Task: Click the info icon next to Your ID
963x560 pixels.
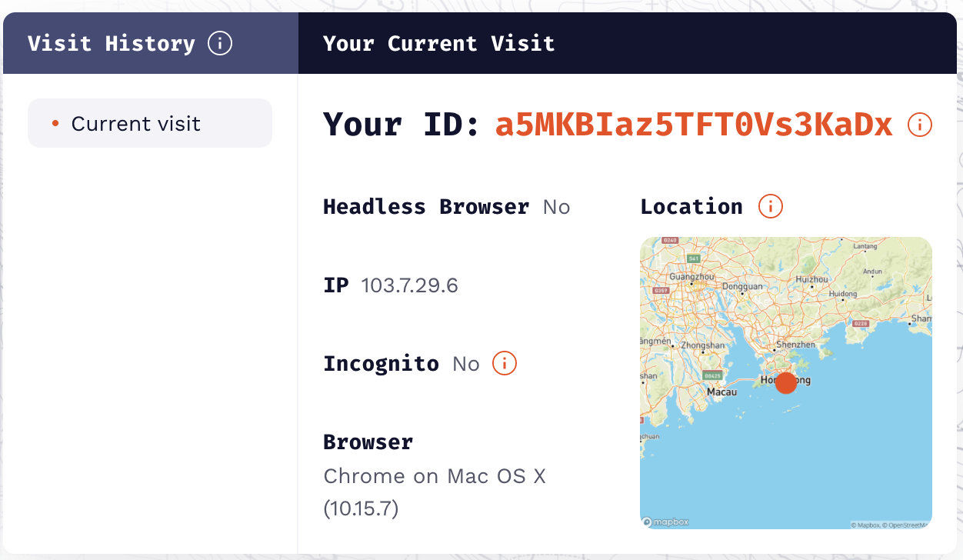Action: [920, 124]
